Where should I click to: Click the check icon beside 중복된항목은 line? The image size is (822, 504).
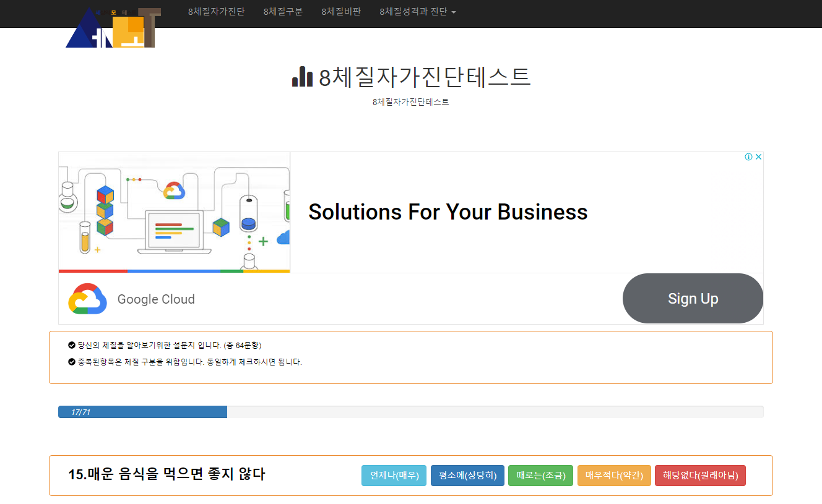click(x=72, y=362)
